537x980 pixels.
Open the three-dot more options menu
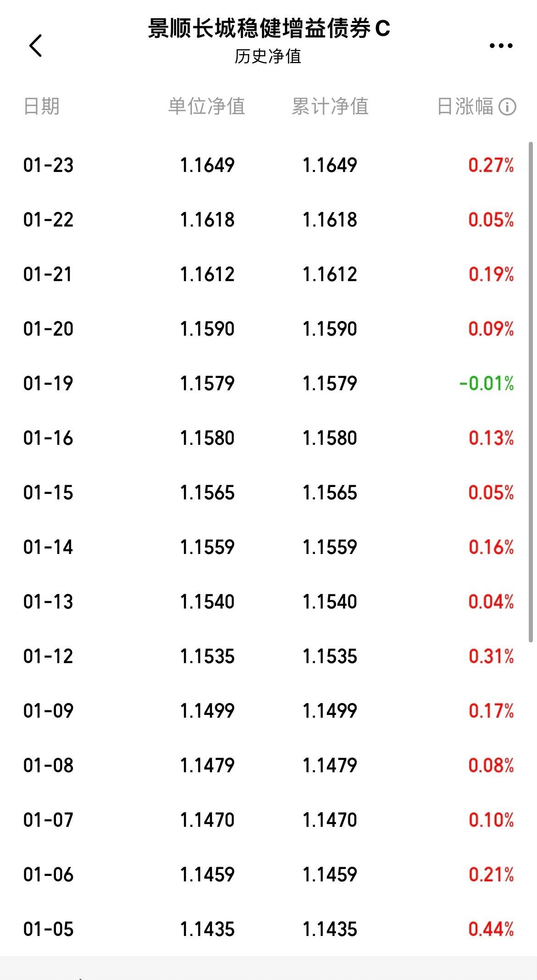point(501,45)
